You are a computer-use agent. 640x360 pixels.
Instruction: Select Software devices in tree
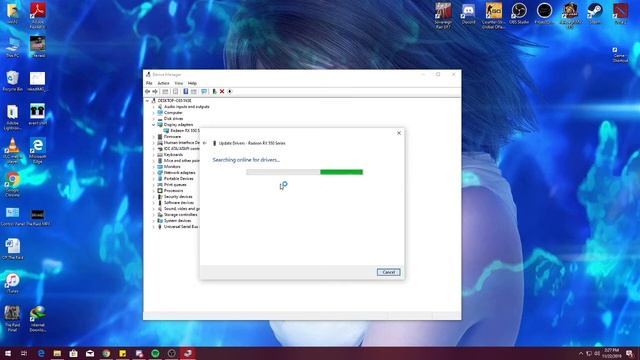(178, 202)
